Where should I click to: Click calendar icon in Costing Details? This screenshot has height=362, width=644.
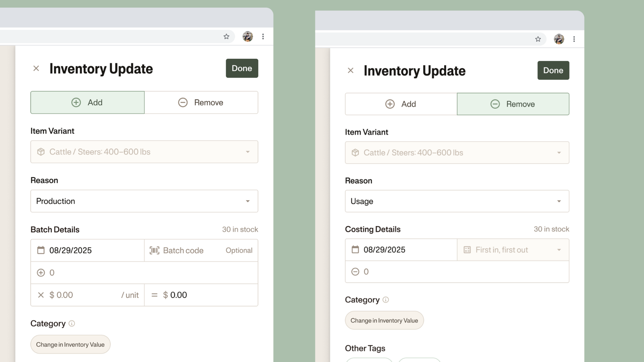tap(355, 250)
